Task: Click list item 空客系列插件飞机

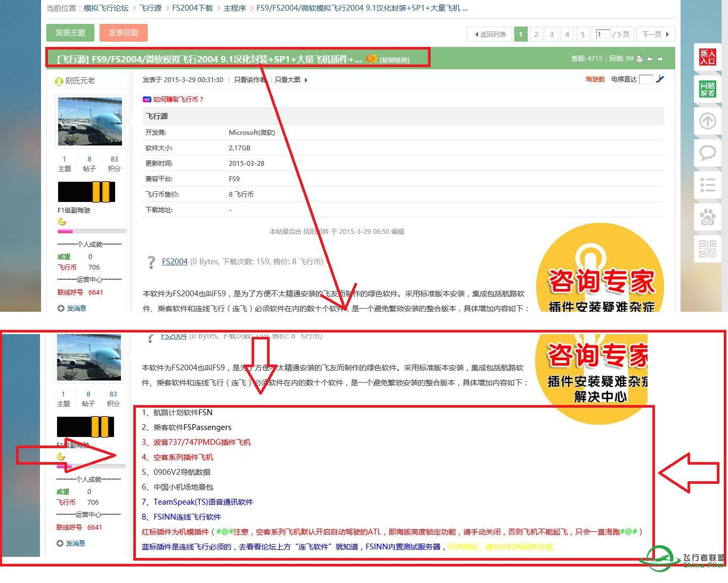Action: coord(183,457)
